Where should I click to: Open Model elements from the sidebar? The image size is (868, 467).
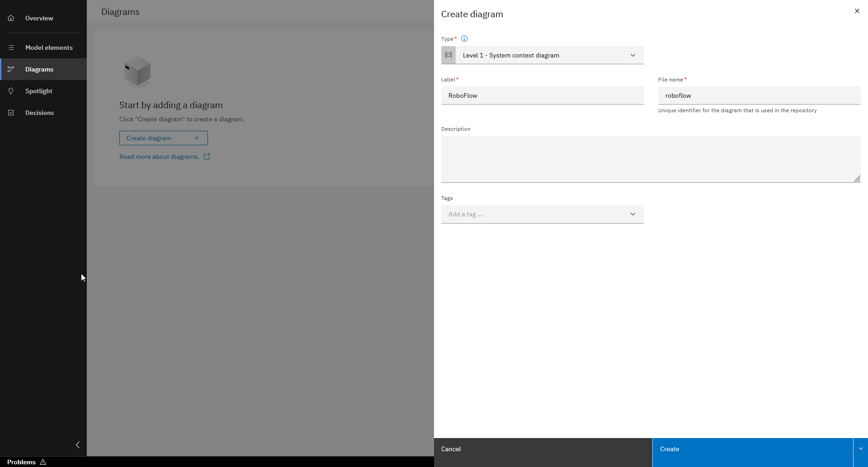tap(11, 47)
